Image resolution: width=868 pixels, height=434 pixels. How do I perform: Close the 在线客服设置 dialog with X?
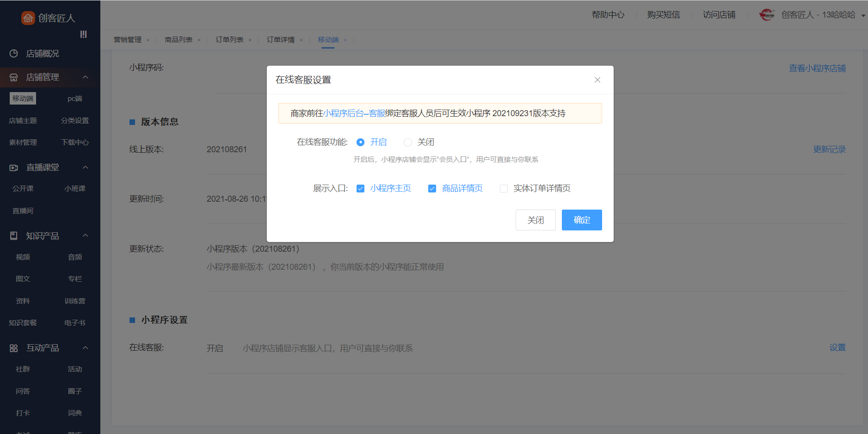597,80
